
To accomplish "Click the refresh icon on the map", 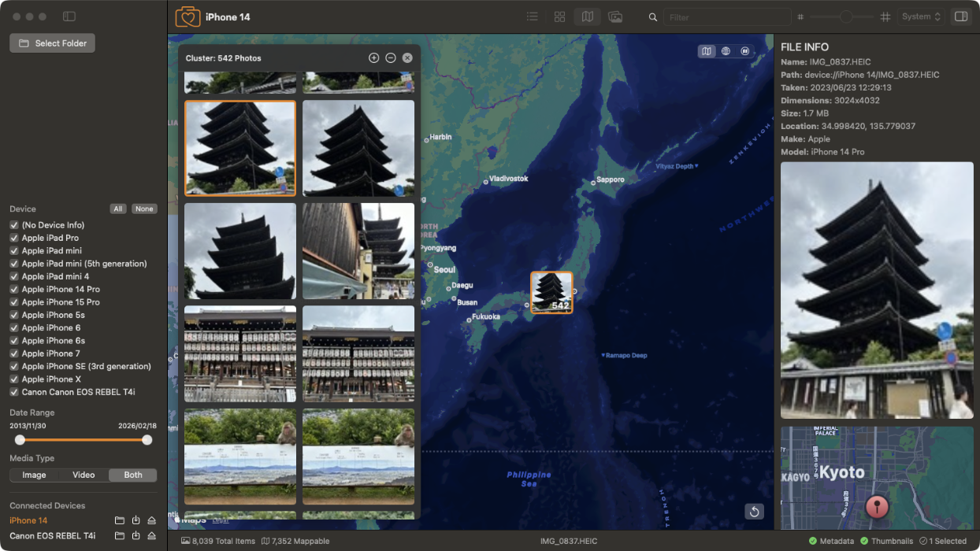I will 754,511.
